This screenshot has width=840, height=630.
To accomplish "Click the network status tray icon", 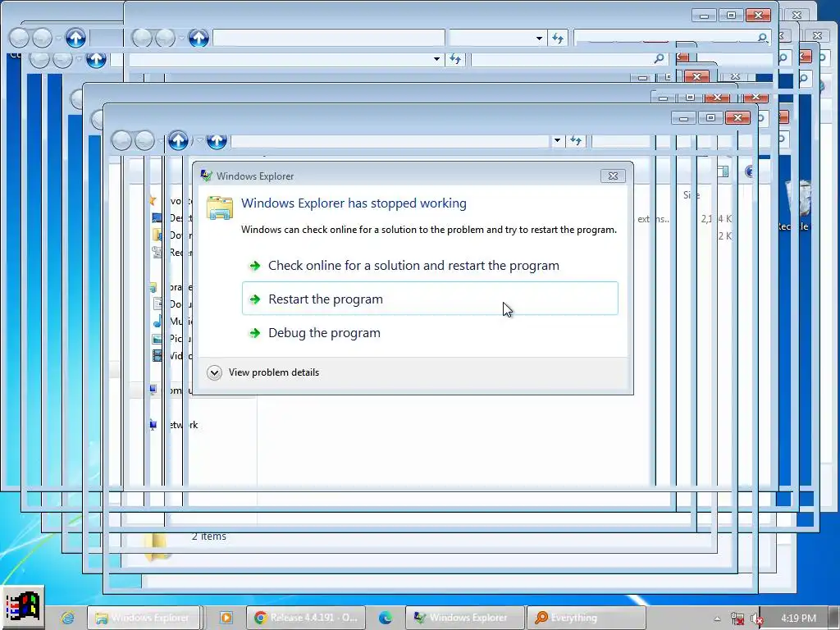I will tap(737, 619).
